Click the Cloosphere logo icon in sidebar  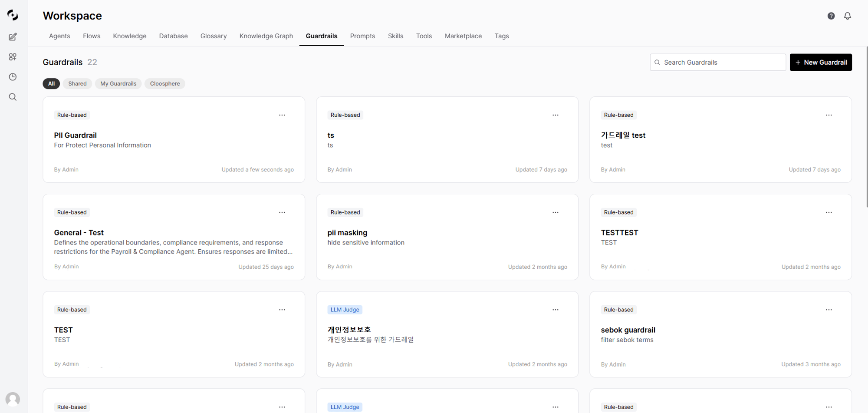13,15
